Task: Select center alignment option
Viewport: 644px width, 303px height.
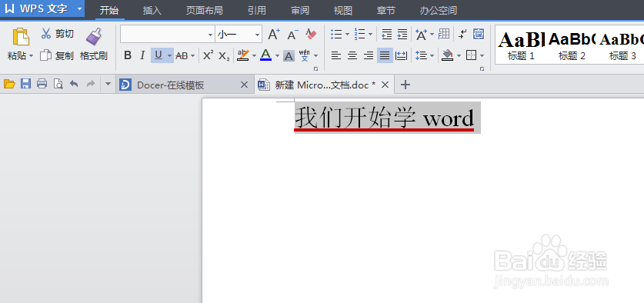Action: point(352,55)
